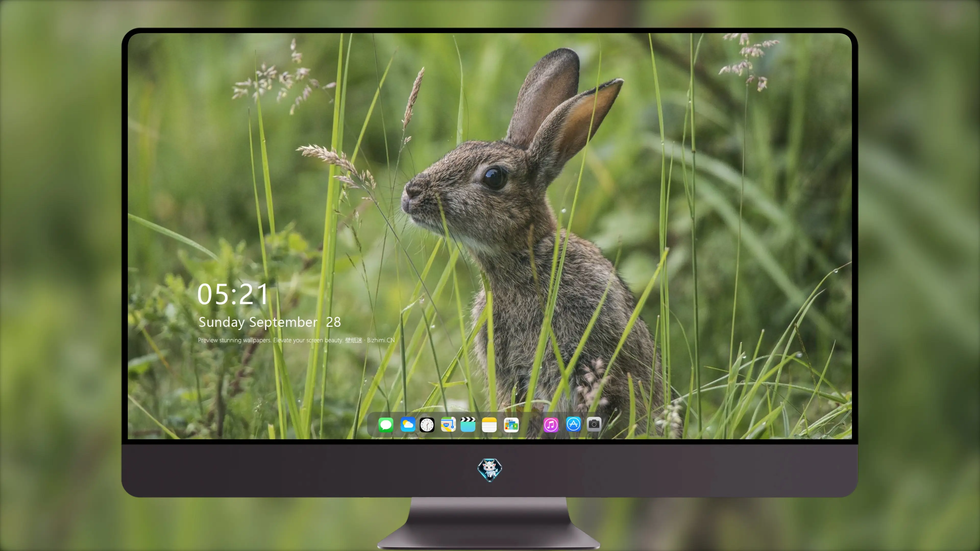Launch the Maps app icon
980x551 pixels.
pyautogui.click(x=448, y=424)
